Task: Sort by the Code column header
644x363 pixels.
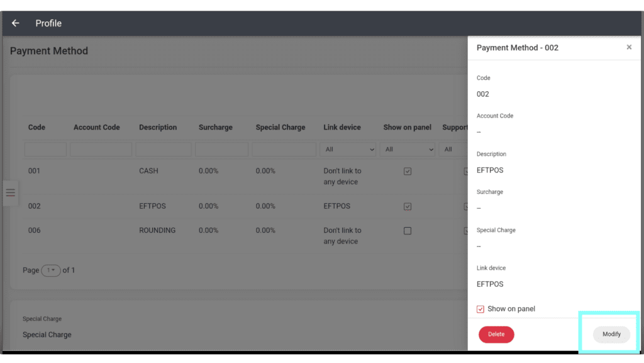Action: [x=36, y=127]
